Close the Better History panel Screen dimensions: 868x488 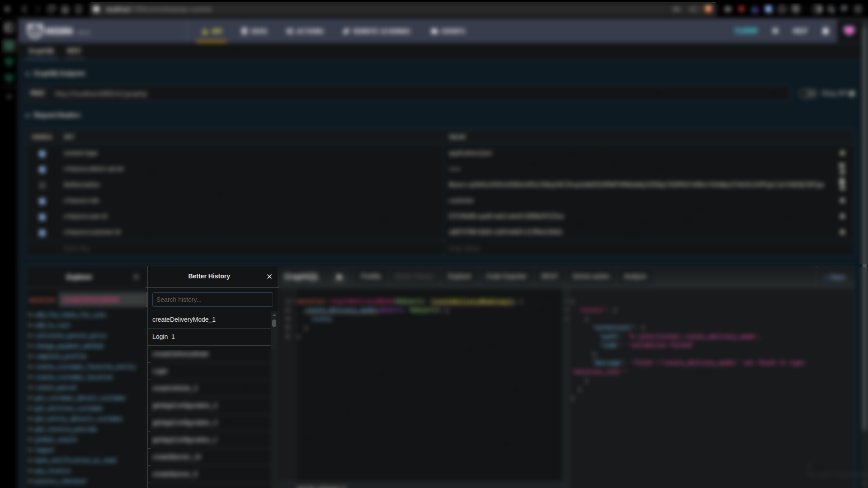[269, 277]
